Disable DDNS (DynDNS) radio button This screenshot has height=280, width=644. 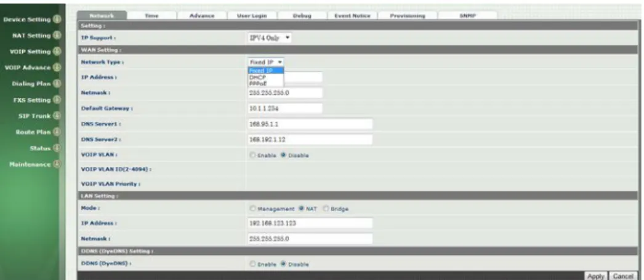(283, 264)
